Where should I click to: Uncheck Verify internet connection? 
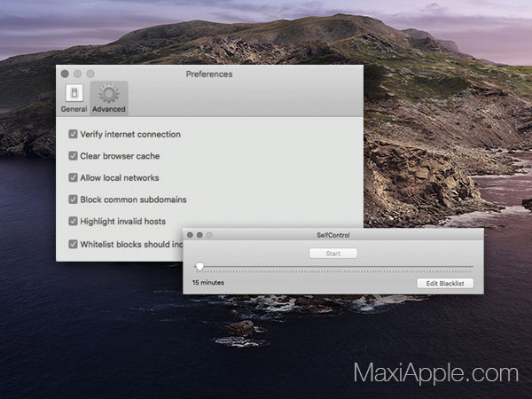[73, 134]
